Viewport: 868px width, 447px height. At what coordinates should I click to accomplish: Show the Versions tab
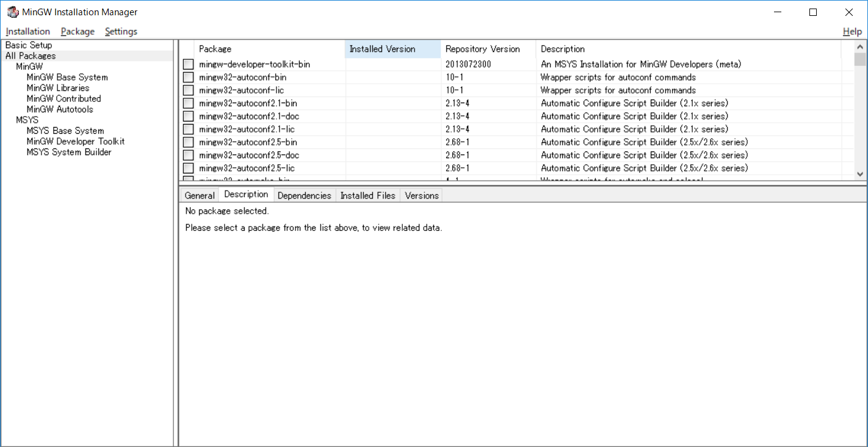pos(422,195)
